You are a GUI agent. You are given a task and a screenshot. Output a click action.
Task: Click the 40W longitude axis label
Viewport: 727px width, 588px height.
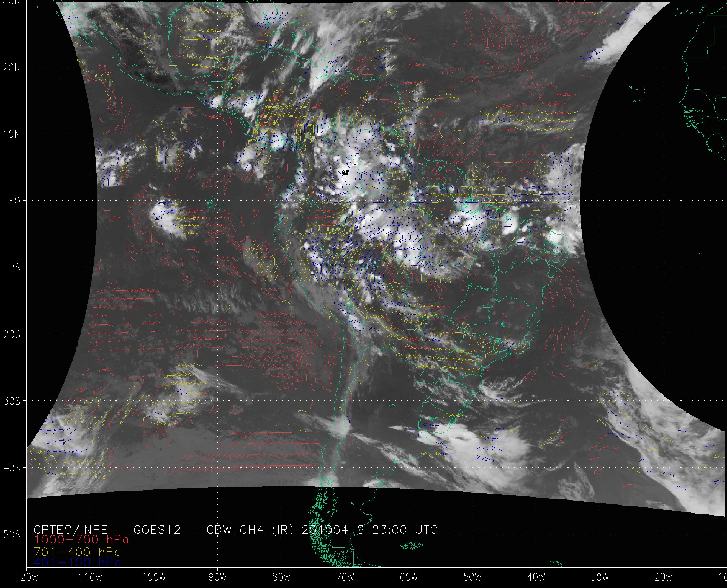pyautogui.click(x=536, y=577)
